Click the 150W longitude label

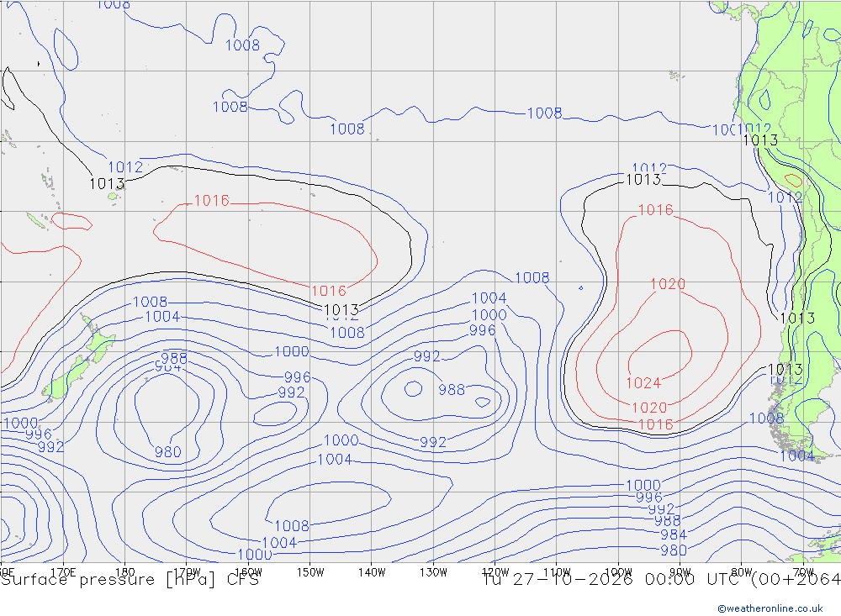click(310, 572)
